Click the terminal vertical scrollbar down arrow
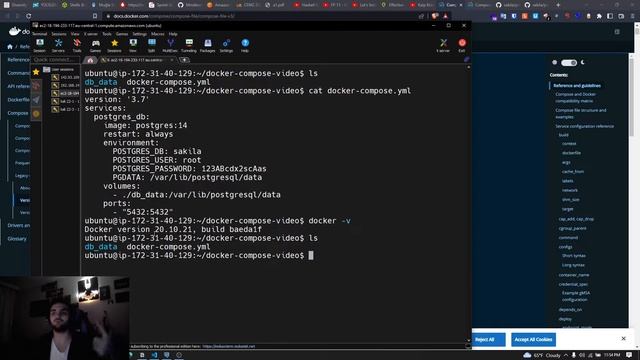Screen dimensions: 640x360 [468, 340]
